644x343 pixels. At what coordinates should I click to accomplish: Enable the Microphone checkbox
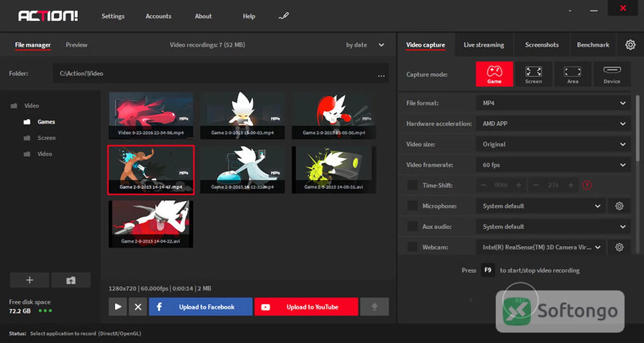pos(412,206)
